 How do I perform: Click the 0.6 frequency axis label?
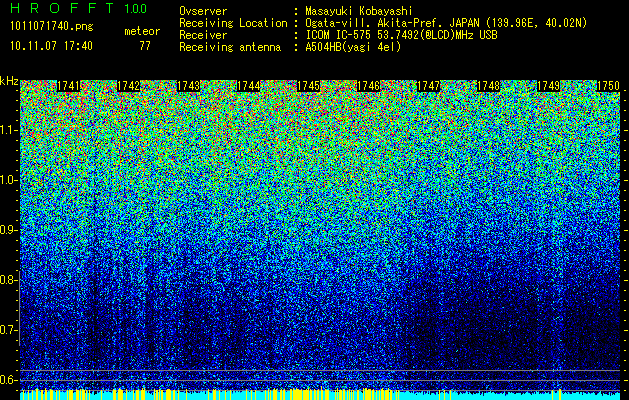tap(8, 380)
